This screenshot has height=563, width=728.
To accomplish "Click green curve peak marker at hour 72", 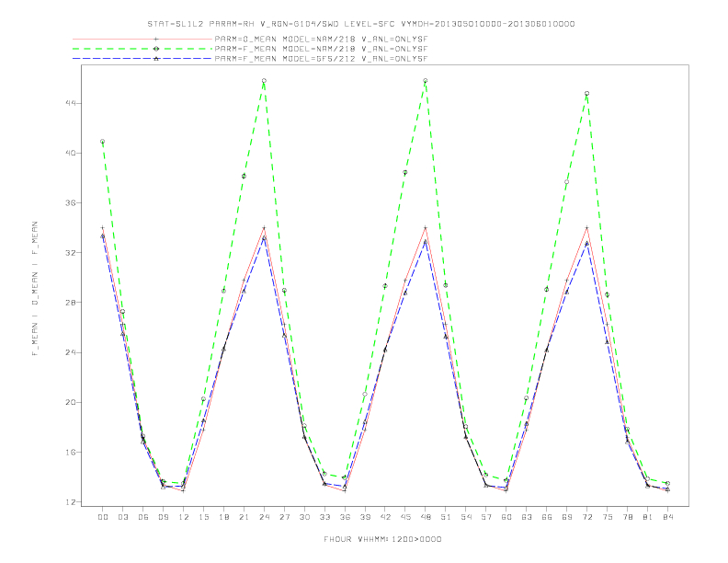I will coord(586,93).
